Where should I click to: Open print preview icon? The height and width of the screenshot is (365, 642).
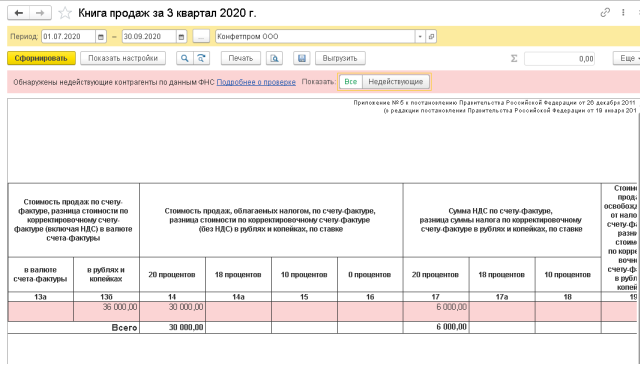click(274, 59)
